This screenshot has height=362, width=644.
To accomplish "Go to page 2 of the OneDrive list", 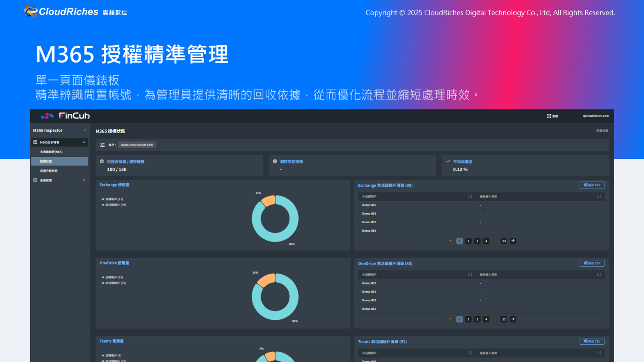I will pos(468,319).
